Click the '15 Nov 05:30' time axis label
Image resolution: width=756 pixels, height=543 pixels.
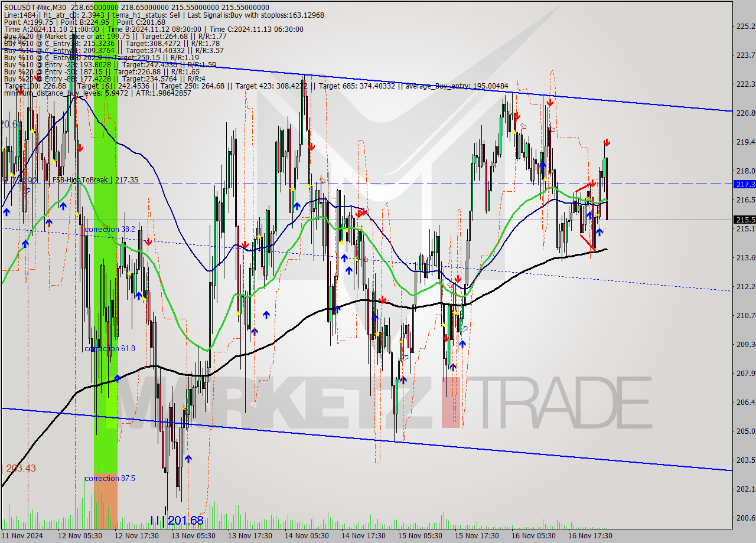pos(420,536)
